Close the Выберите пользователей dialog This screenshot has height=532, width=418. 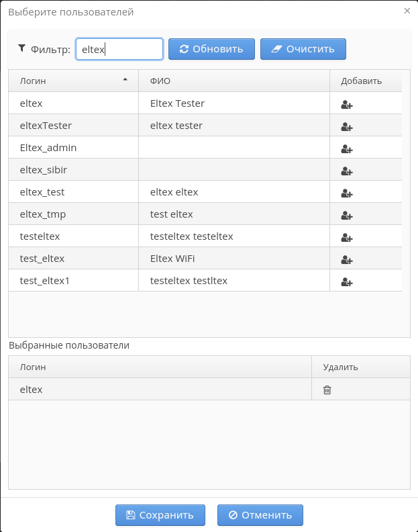coord(407,11)
